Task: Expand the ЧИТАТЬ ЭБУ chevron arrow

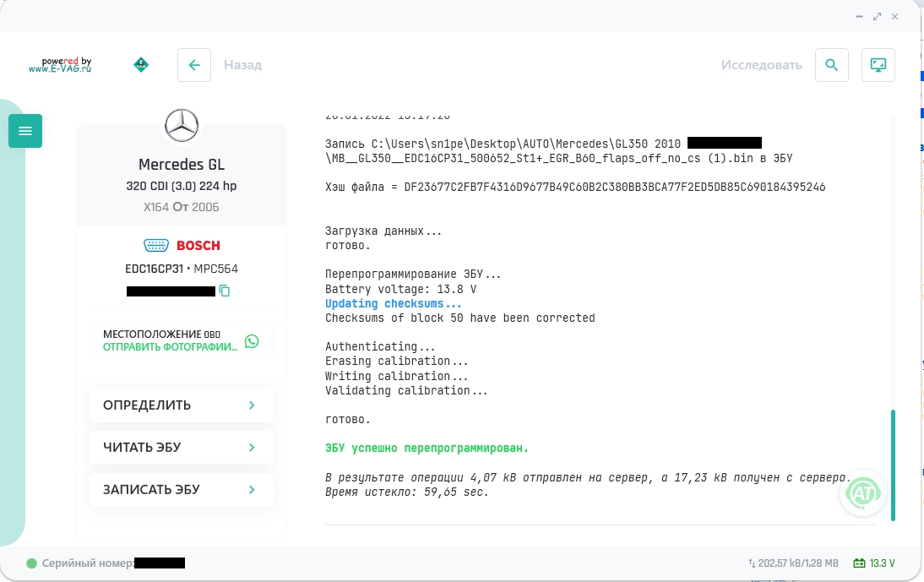Action: click(252, 448)
